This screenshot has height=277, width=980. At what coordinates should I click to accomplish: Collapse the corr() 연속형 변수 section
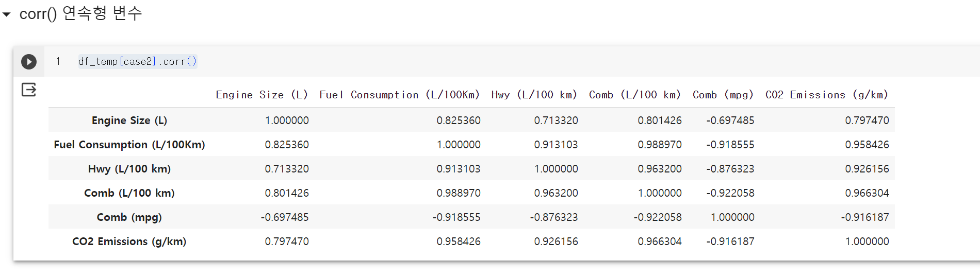pos(7,14)
